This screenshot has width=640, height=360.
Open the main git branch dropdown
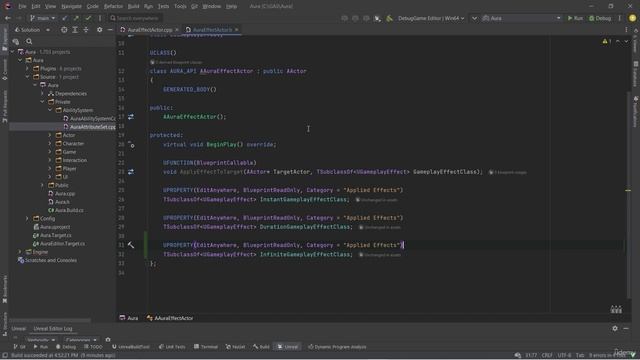(42, 18)
